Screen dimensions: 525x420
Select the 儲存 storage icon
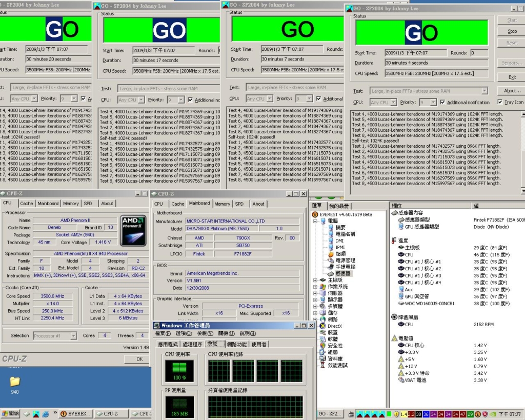coord(323,313)
